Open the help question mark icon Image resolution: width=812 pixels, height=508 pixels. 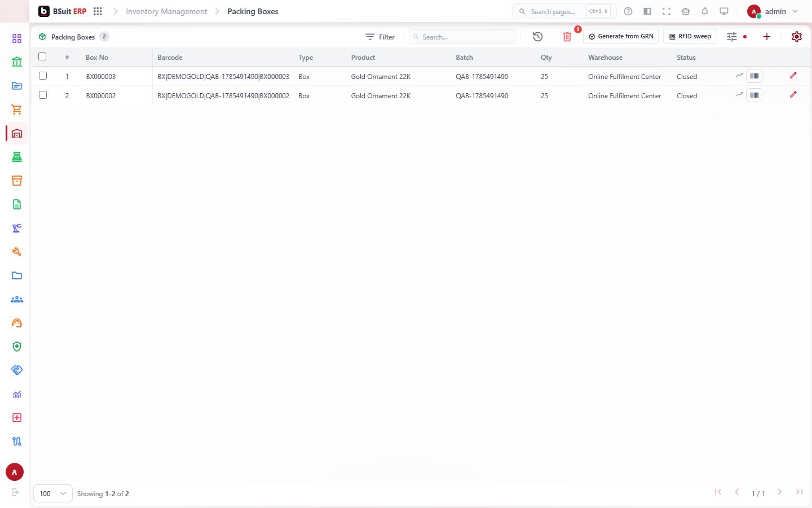[x=628, y=11]
